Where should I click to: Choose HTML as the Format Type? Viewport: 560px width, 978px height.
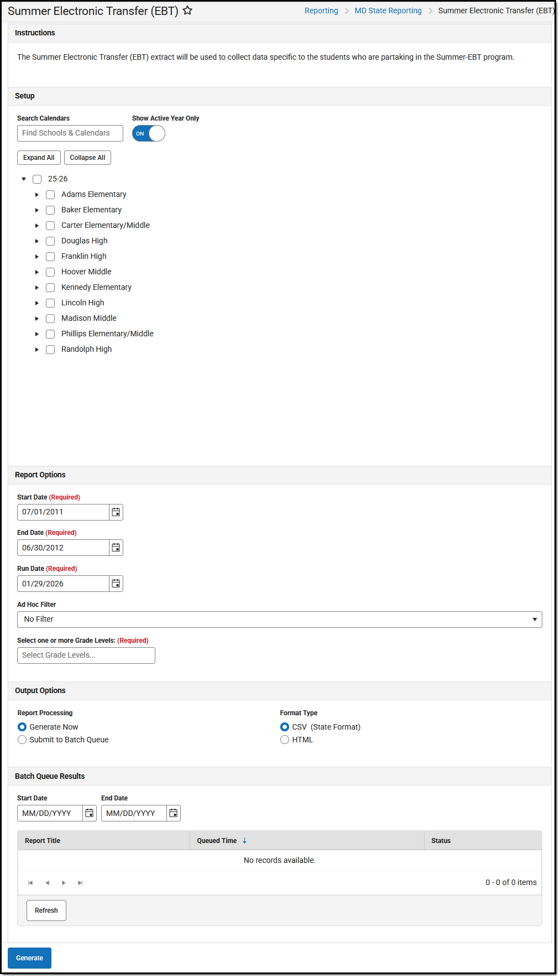click(x=285, y=740)
